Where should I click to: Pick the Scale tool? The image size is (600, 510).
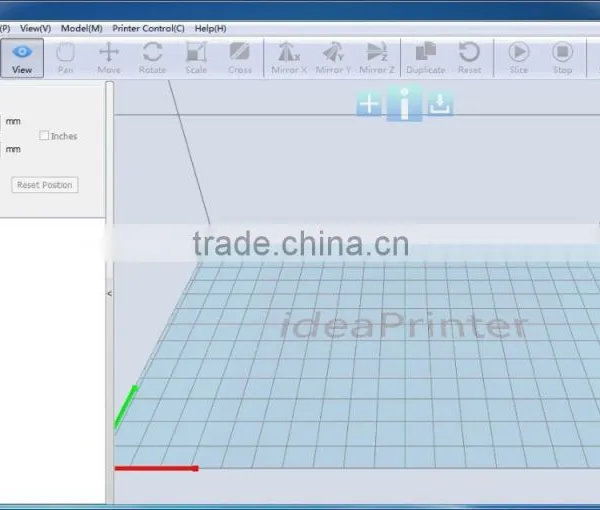pyautogui.click(x=196, y=58)
